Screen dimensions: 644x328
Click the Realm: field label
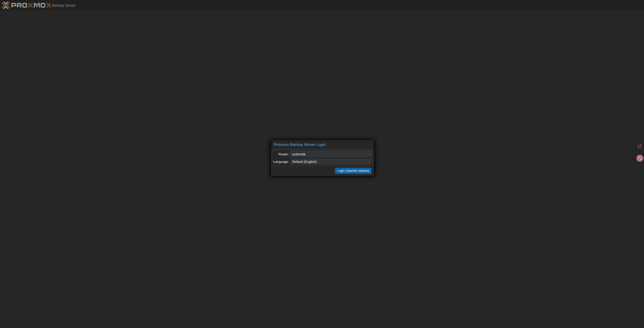click(x=284, y=154)
